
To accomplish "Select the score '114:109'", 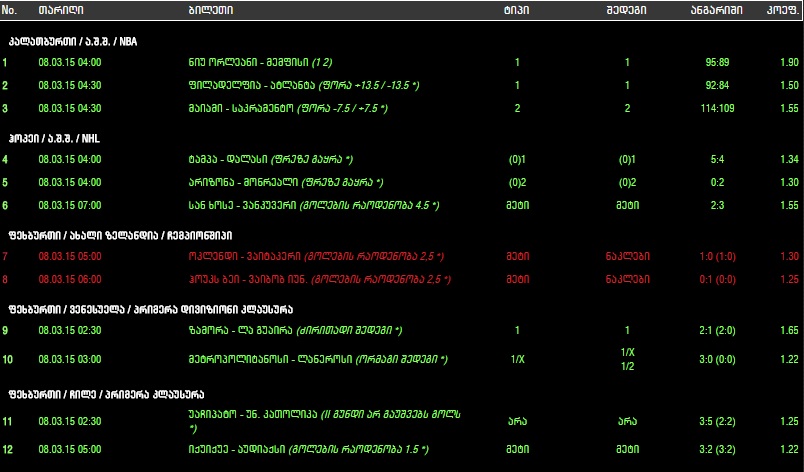I will (717, 108).
